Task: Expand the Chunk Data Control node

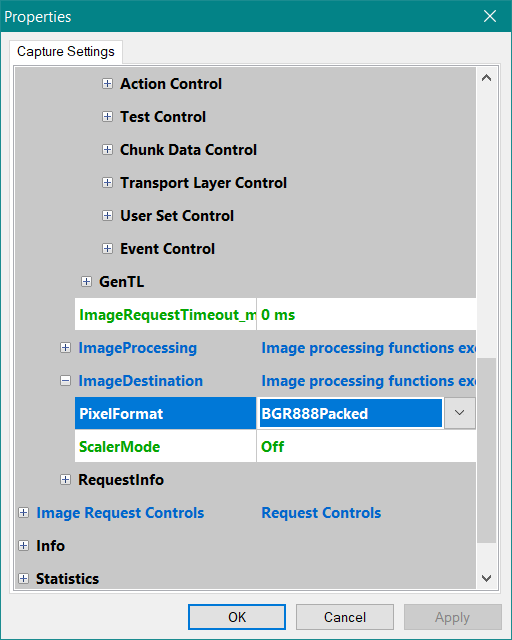Action: tap(107, 150)
